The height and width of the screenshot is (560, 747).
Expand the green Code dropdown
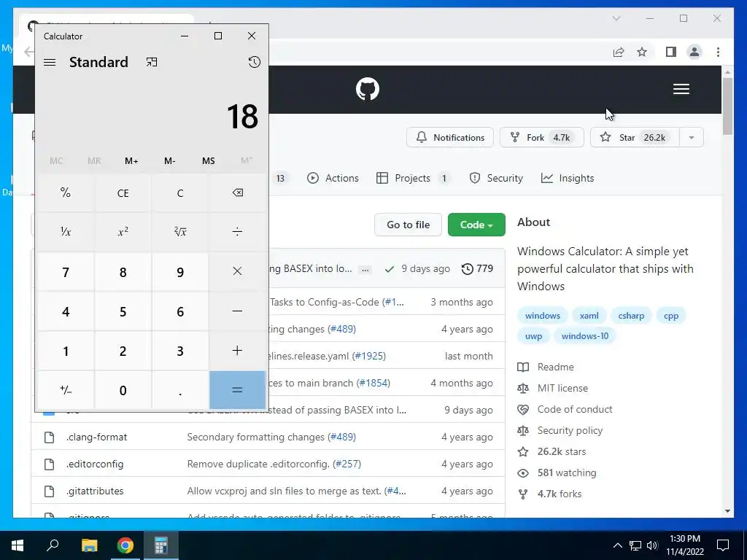476,225
